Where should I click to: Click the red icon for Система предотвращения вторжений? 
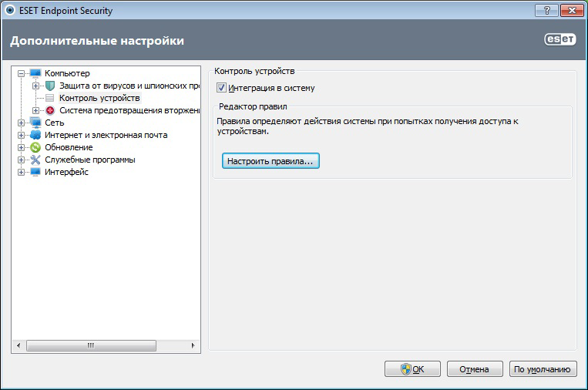(x=50, y=110)
